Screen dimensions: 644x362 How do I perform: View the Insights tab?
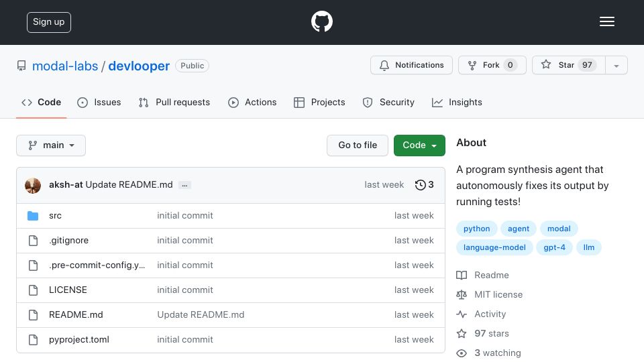(x=457, y=102)
